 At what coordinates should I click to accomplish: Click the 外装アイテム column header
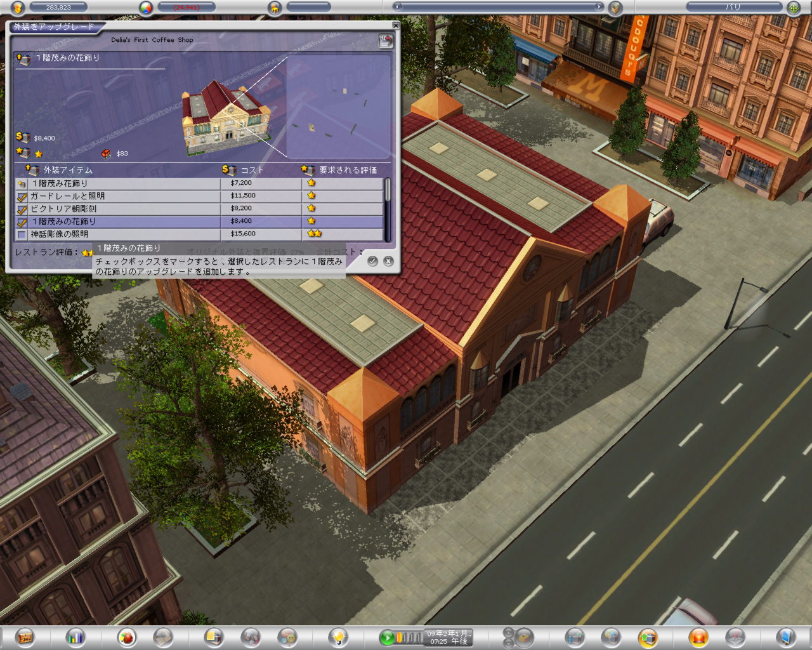click(67, 170)
